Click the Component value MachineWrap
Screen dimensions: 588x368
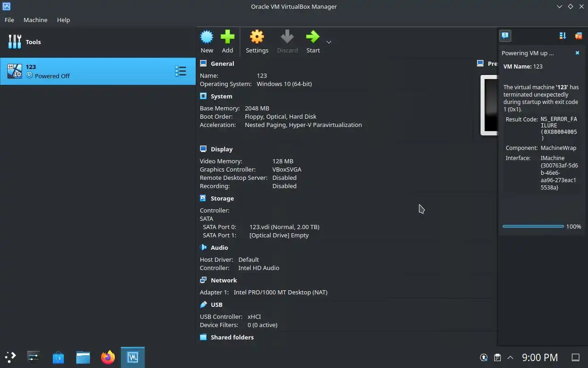[558, 148]
